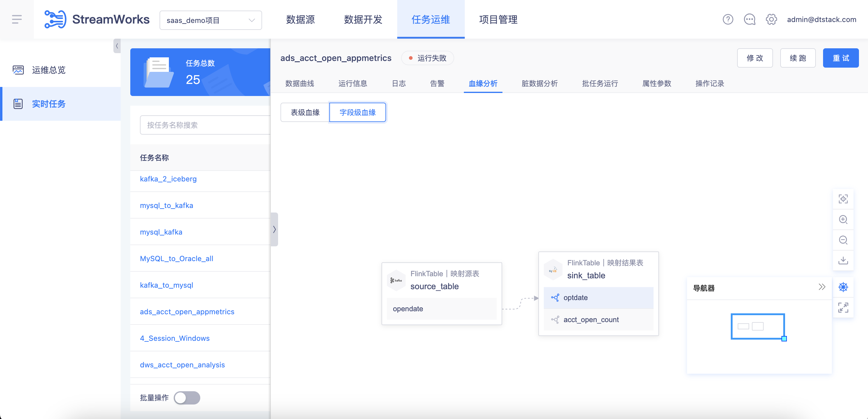Enter fullscreen for the lineage canvas
Screen dimensions: 868x419
point(843,308)
